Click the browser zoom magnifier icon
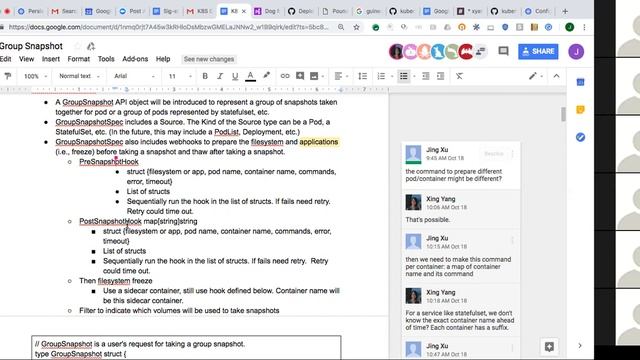 click(x=341, y=27)
